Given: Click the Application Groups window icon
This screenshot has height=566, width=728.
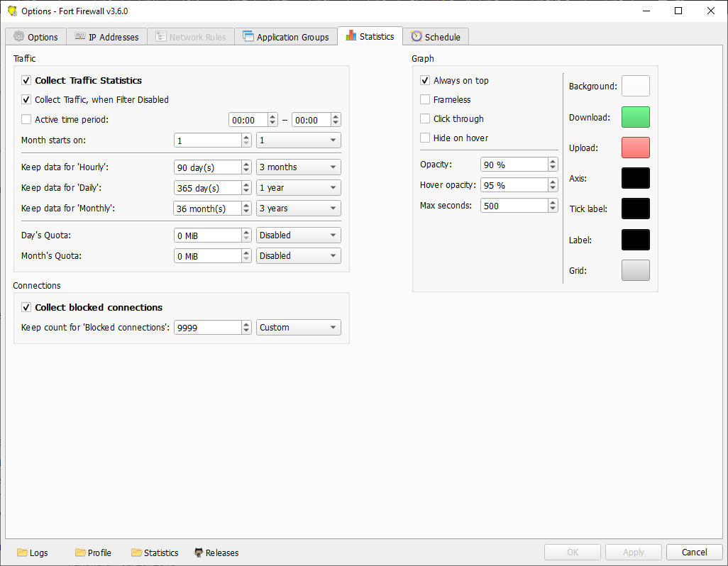Looking at the screenshot, I should pos(248,37).
